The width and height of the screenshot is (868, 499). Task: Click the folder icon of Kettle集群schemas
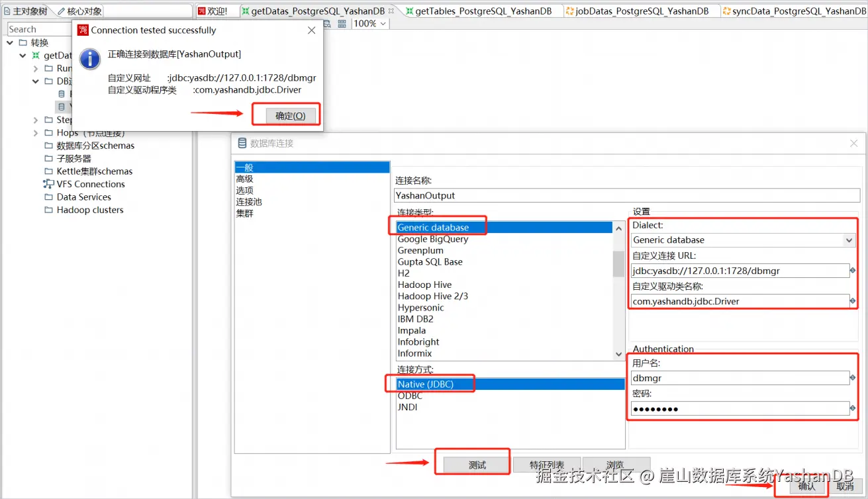(48, 171)
